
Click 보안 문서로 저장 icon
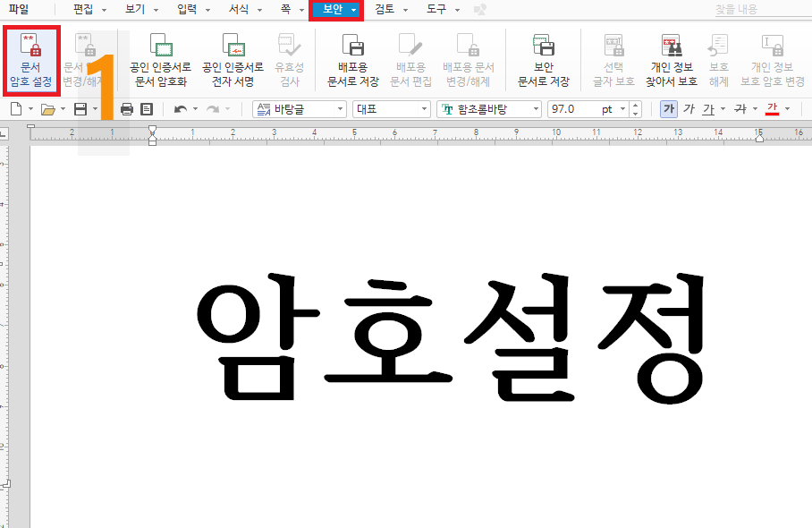tap(545, 58)
